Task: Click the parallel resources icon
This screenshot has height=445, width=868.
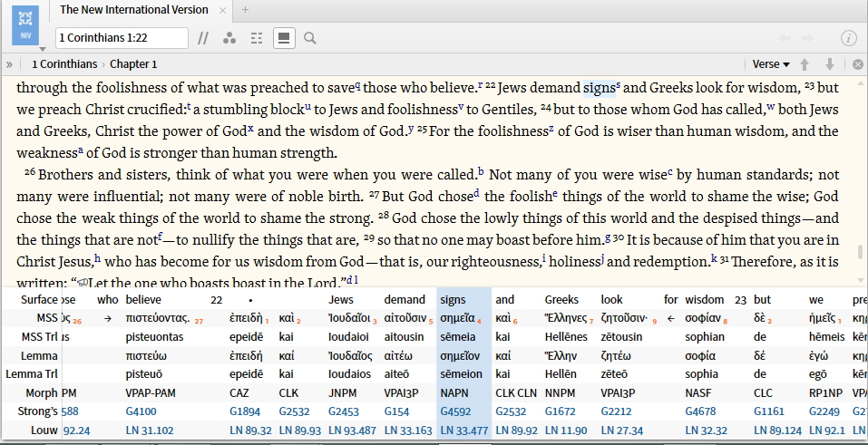Action: coord(203,38)
